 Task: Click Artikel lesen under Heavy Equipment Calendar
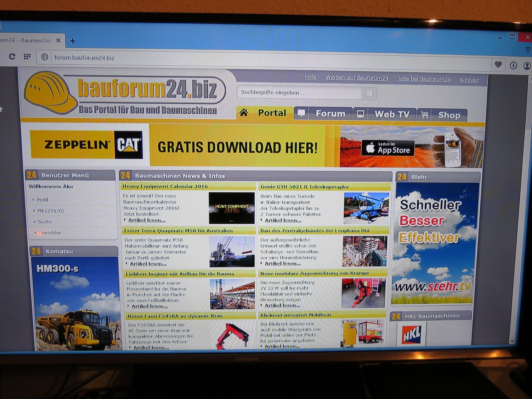(147, 220)
